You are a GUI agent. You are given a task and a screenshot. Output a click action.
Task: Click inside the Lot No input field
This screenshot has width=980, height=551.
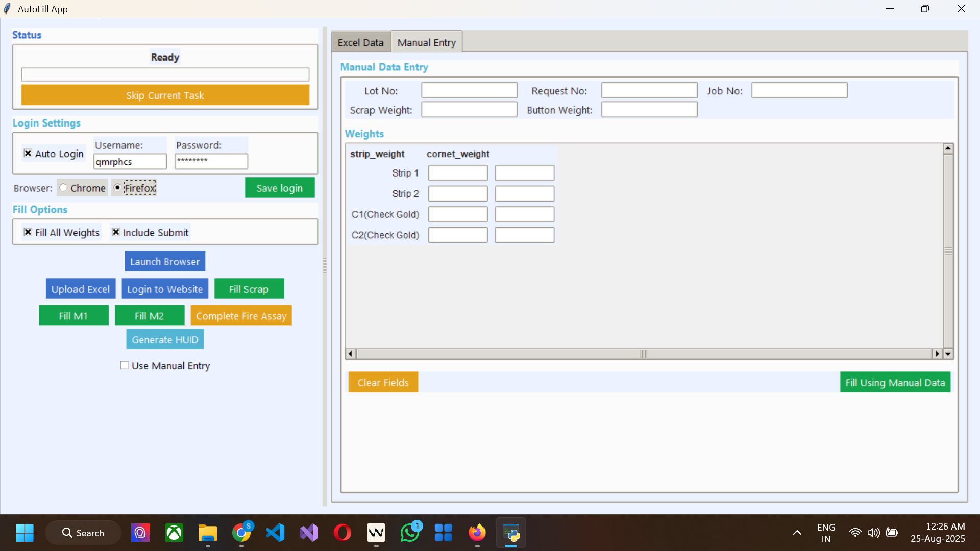469,90
